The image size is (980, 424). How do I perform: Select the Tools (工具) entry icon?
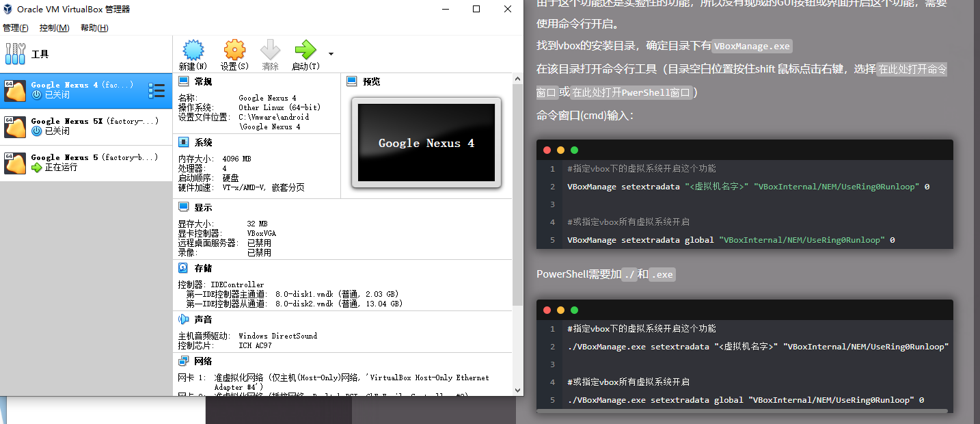[14, 54]
